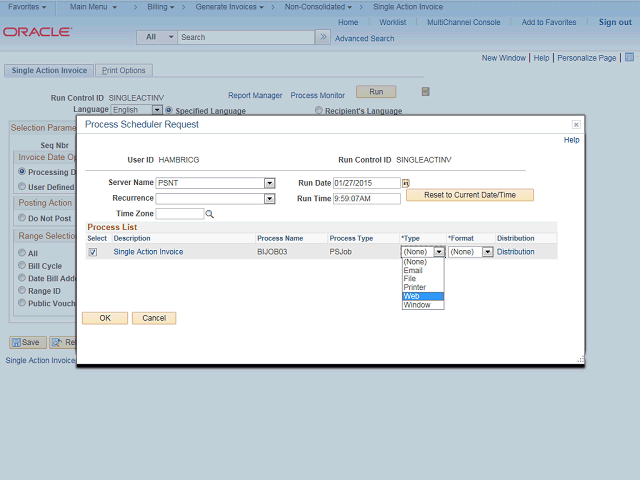Image resolution: width=640 pixels, height=480 pixels.
Task: Choose the Do Not Post radio option
Action: point(22,218)
